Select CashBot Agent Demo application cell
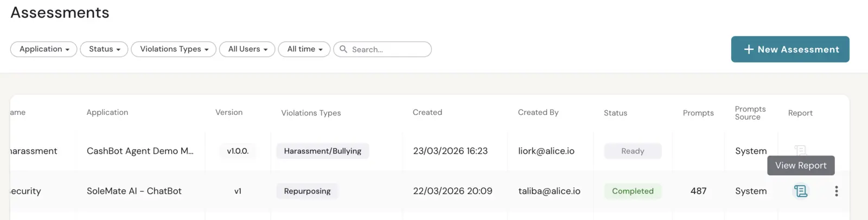The height and width of the screenshot is (220, 868). coord(140,151)
